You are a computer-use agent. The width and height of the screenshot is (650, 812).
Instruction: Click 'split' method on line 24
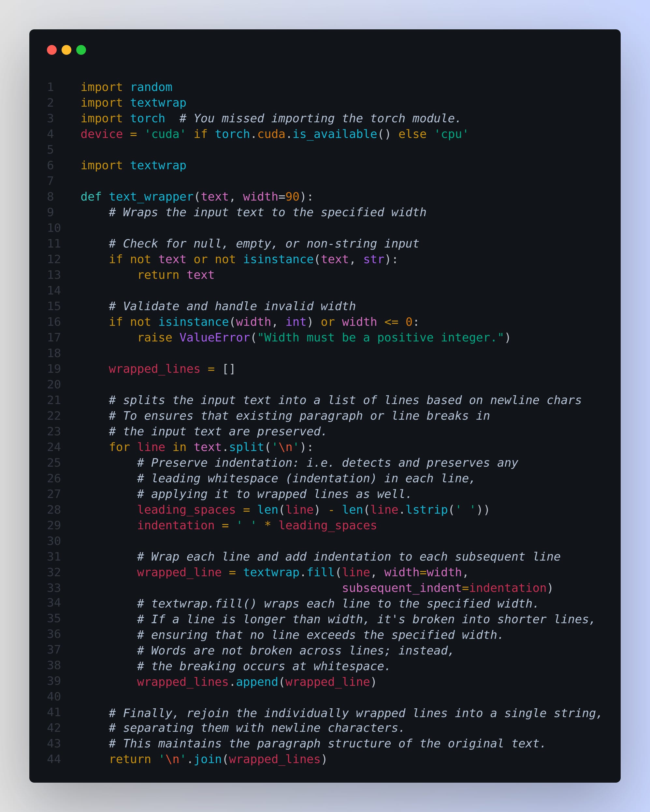247,447
